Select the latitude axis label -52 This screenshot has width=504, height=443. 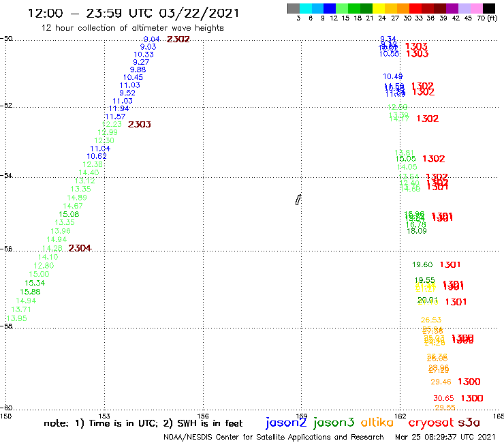[6, 106]
